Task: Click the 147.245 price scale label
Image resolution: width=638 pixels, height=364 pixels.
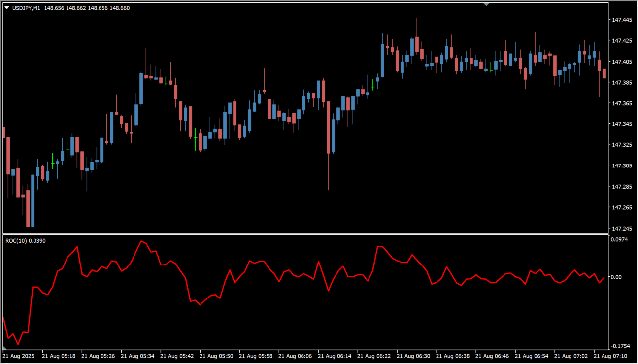Action: click(x=622, y=229)
